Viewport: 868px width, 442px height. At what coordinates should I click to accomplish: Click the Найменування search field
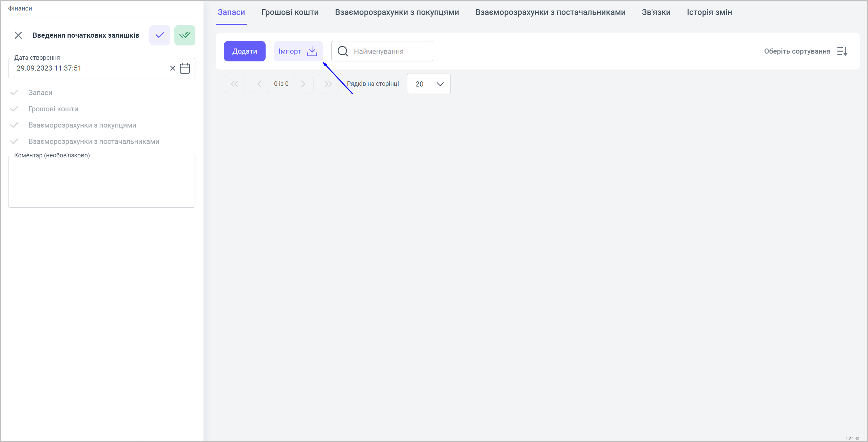coord(390,51)
